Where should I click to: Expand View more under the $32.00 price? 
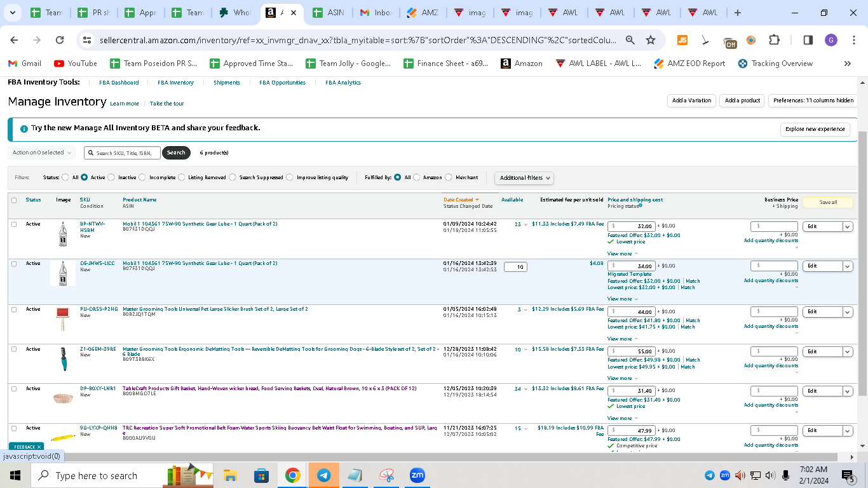pyautogui.click(x=623, y=254)
